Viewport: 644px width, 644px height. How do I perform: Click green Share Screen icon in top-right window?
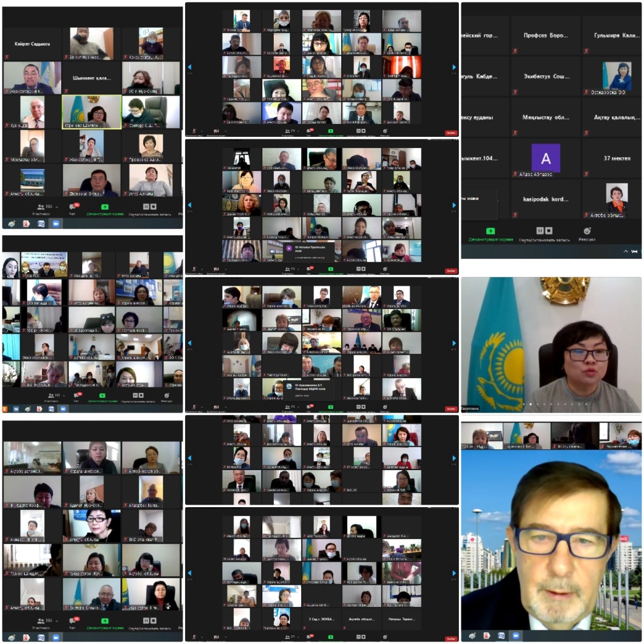point(490,231)
